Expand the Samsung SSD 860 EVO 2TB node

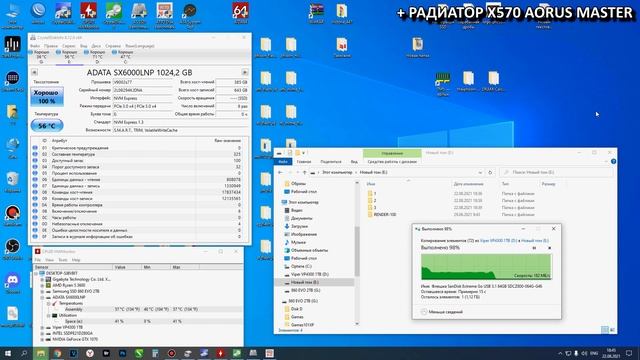(x=42, y=291)
